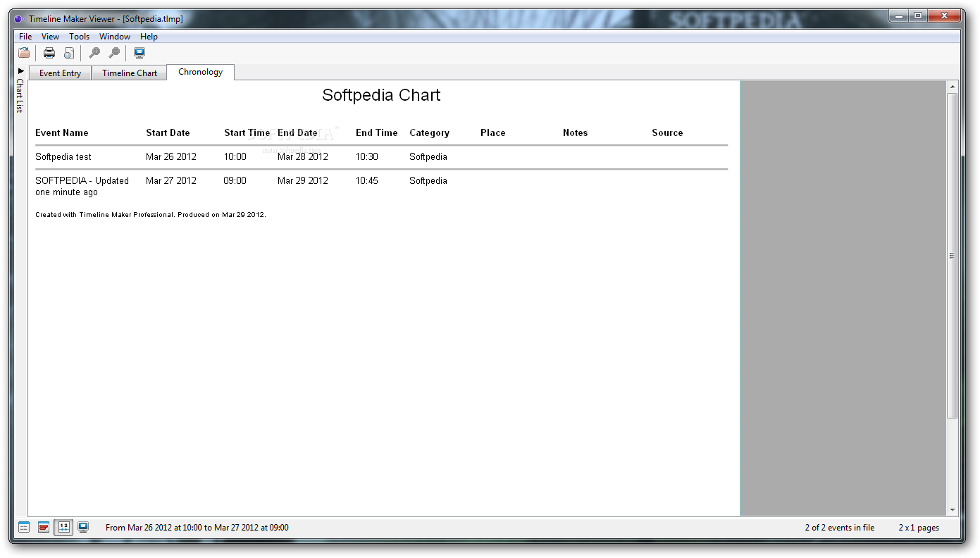This screenshot has width=980, height=558.
Task: Click the 'SOFTPEDIA - Updated one minute ago' event
Action: point(82,187)
